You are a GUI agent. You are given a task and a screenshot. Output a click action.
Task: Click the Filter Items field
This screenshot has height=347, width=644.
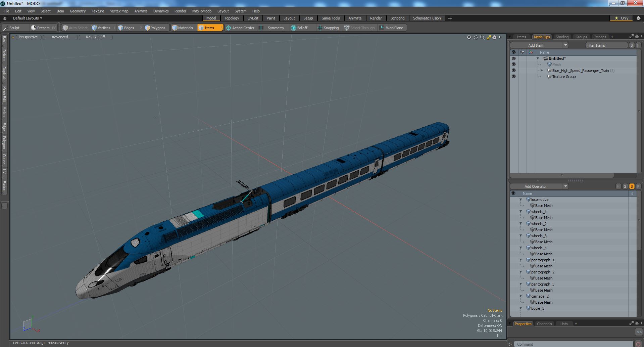pos(606,45)
